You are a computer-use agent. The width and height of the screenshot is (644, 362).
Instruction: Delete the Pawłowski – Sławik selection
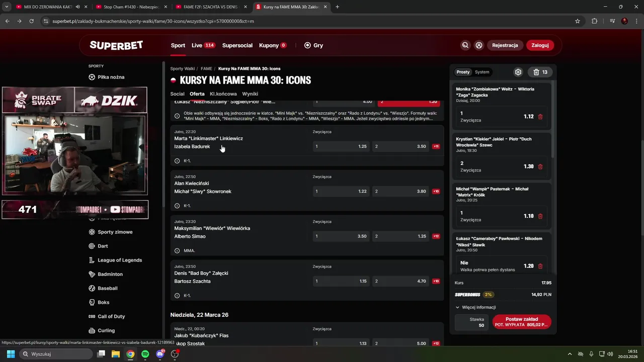click(x=540, y=266)
